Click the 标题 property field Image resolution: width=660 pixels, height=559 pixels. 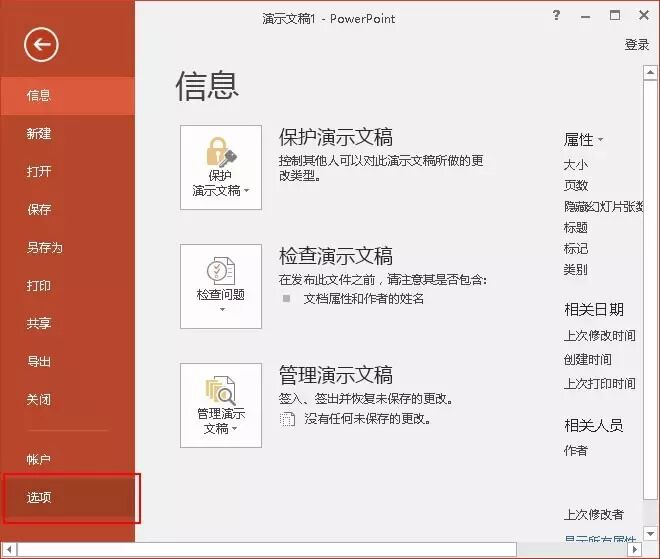click(x=575, y=228)
